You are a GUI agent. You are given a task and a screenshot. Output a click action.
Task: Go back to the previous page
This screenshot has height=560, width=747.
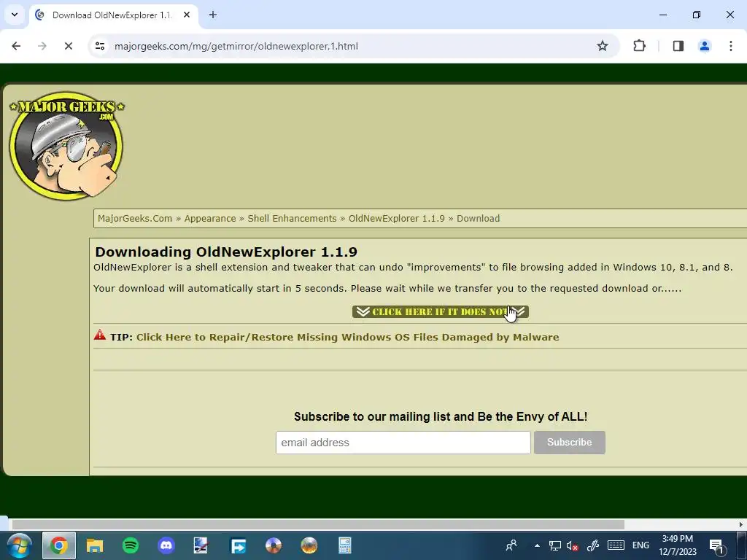pos(16,46)
